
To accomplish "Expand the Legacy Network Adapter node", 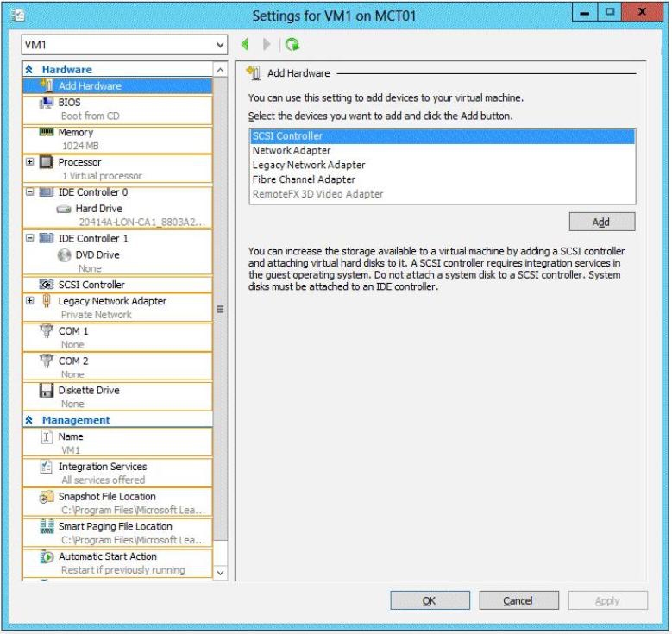I will 29,301.
